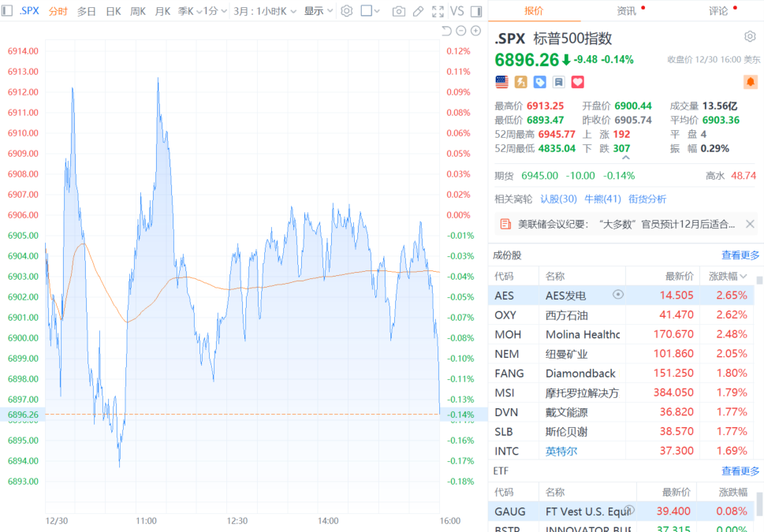Viewport: 764px width, 532px height.
Task: Click the VS compare button
Action: click(x=457, y=11)
